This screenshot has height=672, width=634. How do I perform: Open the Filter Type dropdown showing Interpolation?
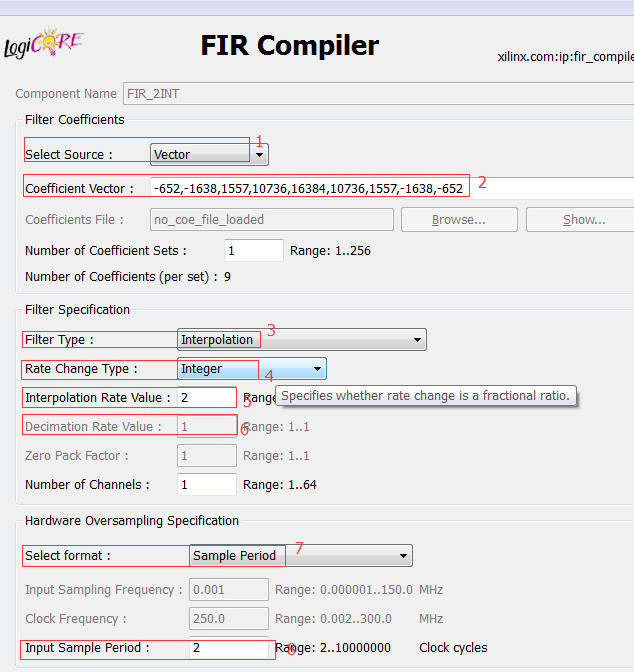pos(302,339)
